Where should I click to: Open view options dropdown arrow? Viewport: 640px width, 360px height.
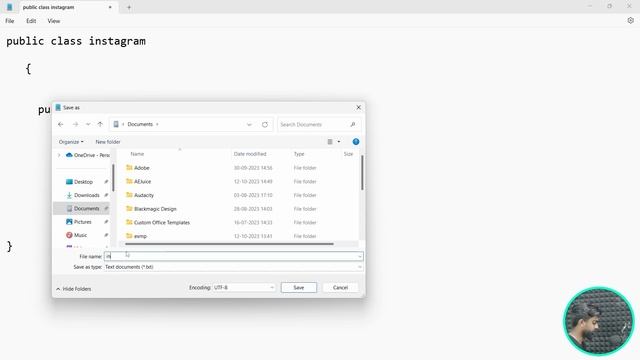(x=338, y=142)
